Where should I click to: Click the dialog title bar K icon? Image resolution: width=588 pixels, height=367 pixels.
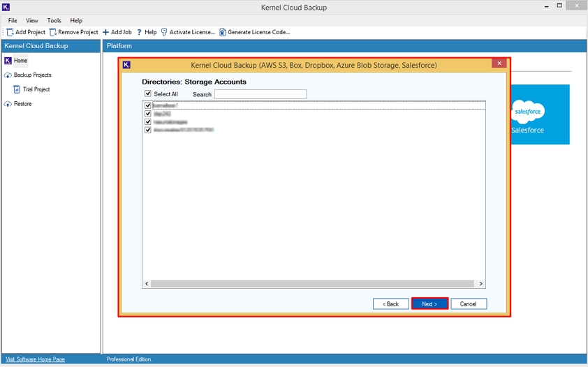point(126,65)
